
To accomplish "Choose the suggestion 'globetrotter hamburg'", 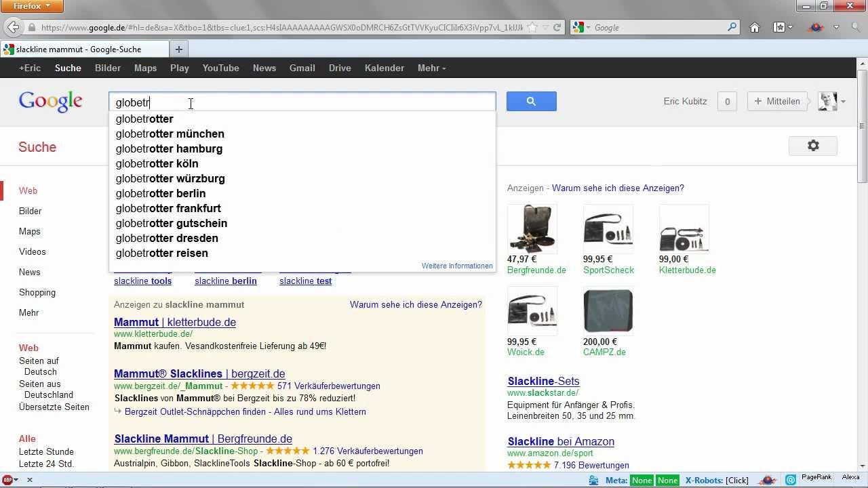I will click(x=302, y=148).
